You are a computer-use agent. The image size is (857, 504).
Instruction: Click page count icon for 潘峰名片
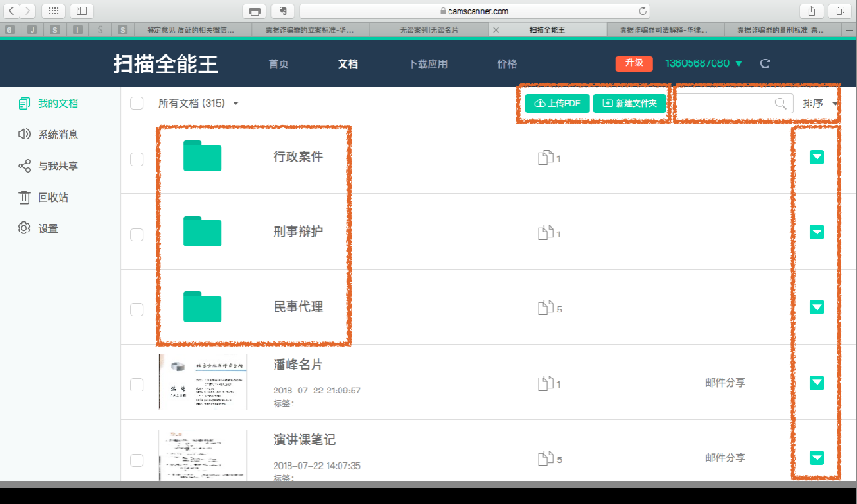point(546,383)
